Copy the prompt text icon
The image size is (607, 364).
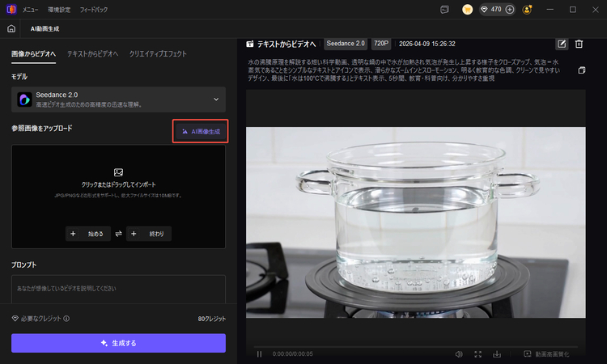581,70
